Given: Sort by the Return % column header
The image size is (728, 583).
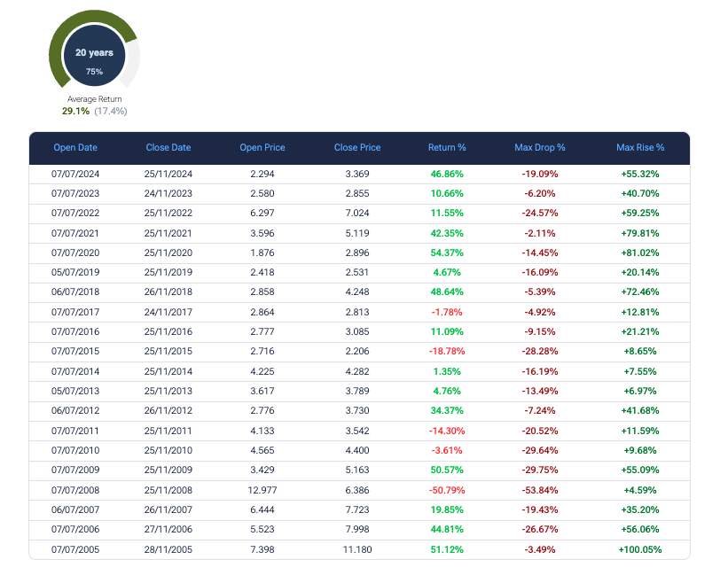Looking at the screenshot, I should pyautogui.click(x=447, y=147).
